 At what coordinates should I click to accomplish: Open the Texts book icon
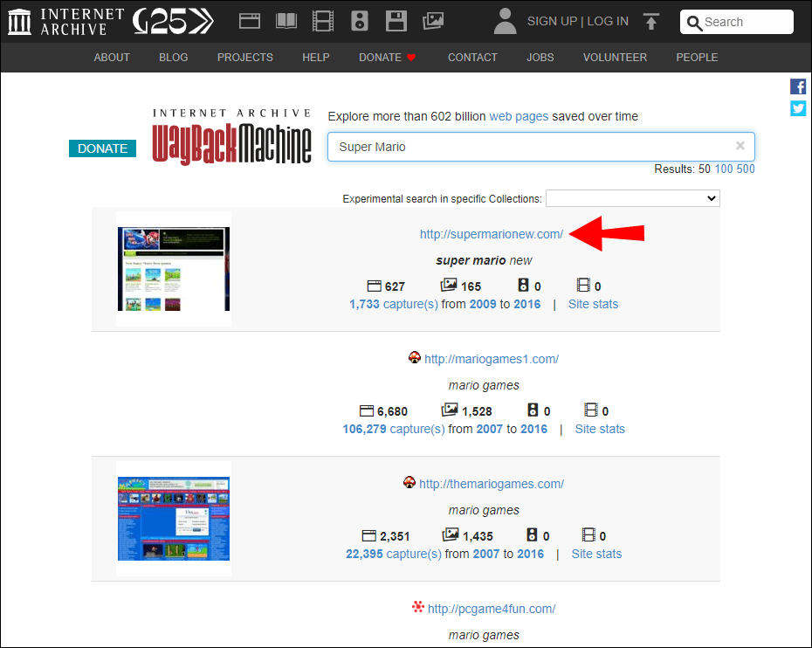[286, 21]
